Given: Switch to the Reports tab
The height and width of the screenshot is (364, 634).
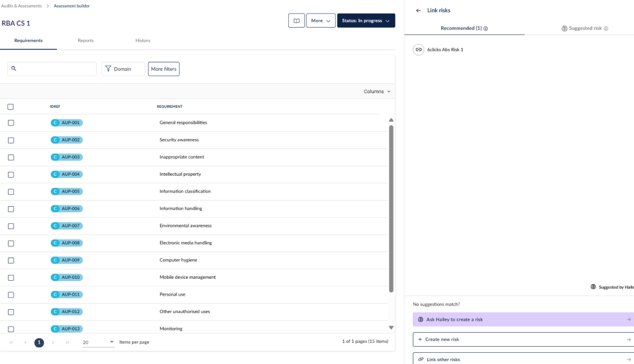Looking at the screenshot, I should (86, 41).
